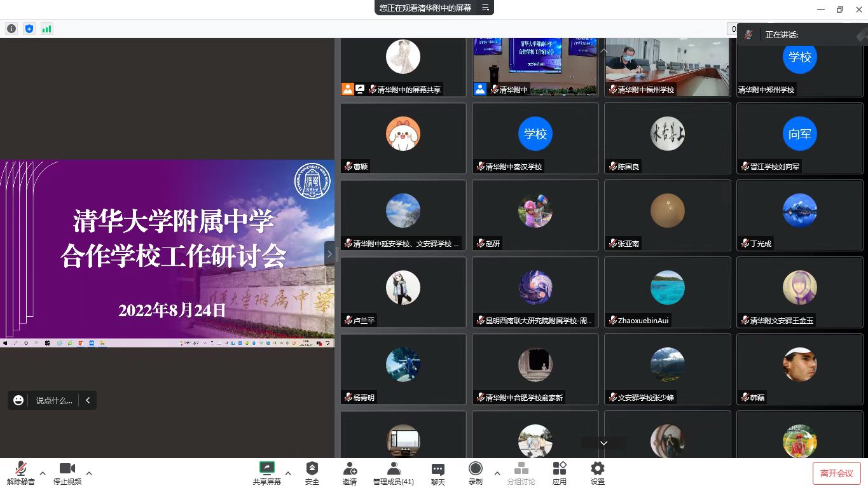
Task: Click the red 离开会议 button
Action: pyautogui.click(x=836, y=473)
